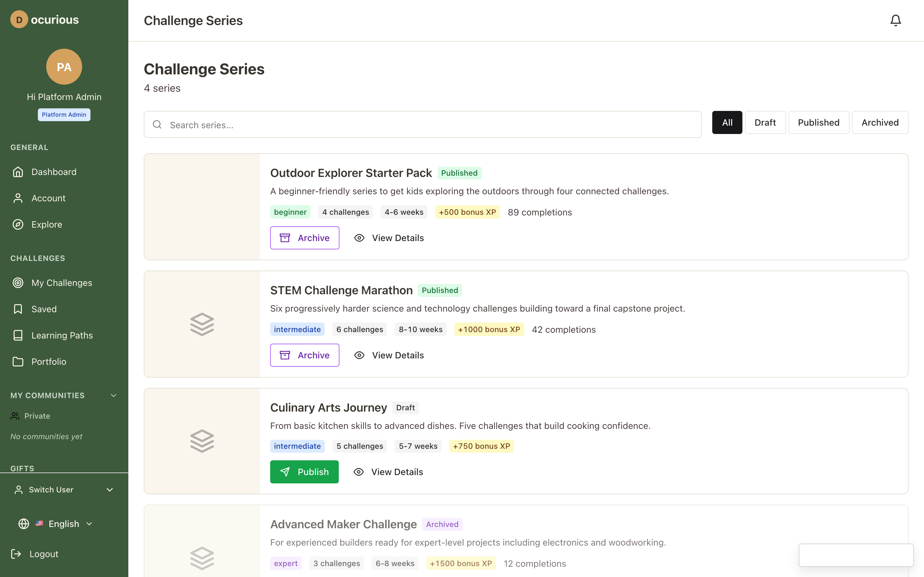Open Saved via the bookmark icon
The image size is (924, 577).
[18, 309]
